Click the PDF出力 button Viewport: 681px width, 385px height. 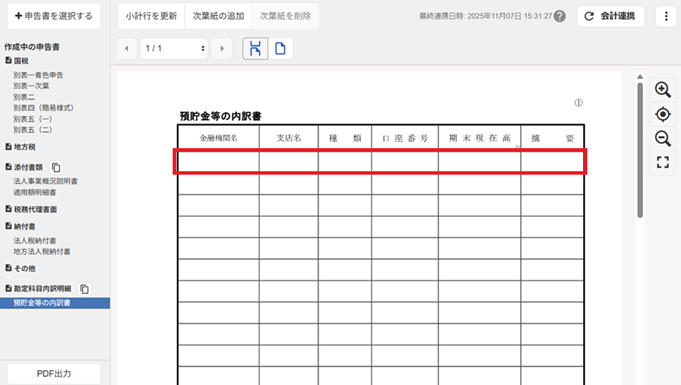tap(54, 374)
